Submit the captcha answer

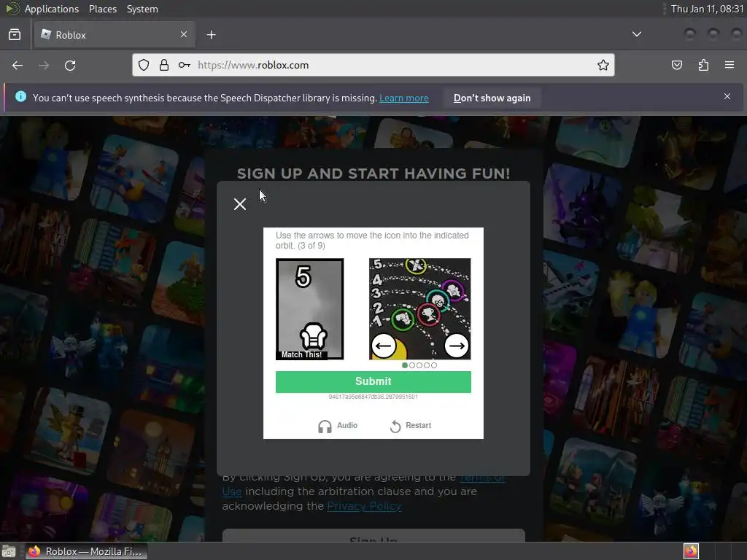[x=373, y=381]
